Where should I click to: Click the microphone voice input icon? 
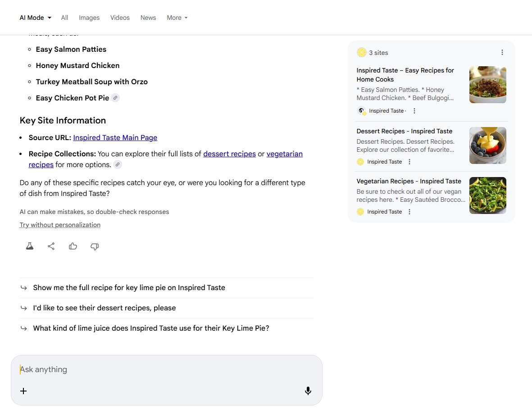coord(308,391)
